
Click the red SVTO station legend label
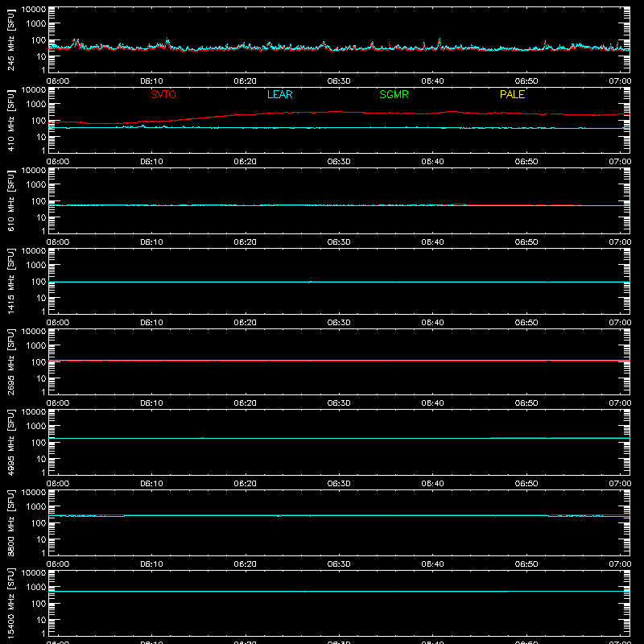point(163,94)
